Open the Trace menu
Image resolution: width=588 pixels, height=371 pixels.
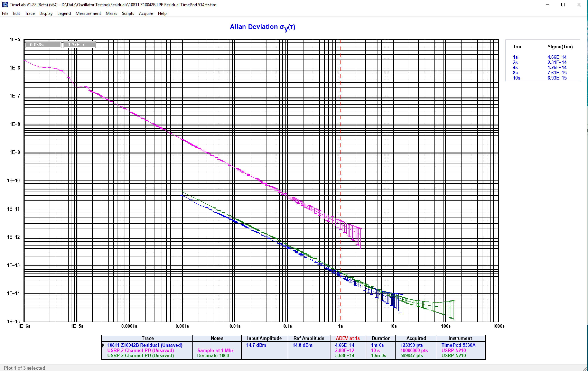click(x=30, y=13)
